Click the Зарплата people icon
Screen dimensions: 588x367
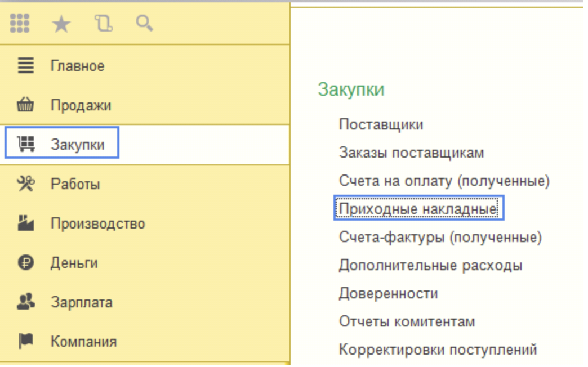(x=25, y=302)
